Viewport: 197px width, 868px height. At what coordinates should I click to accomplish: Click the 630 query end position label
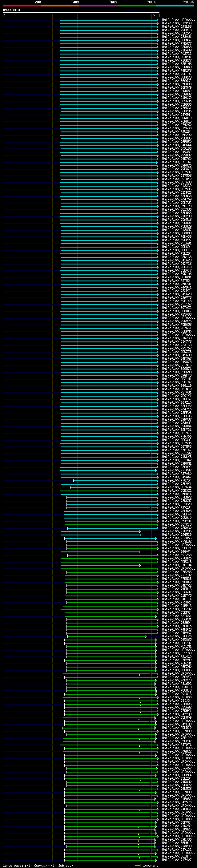(x=155, y=15)
